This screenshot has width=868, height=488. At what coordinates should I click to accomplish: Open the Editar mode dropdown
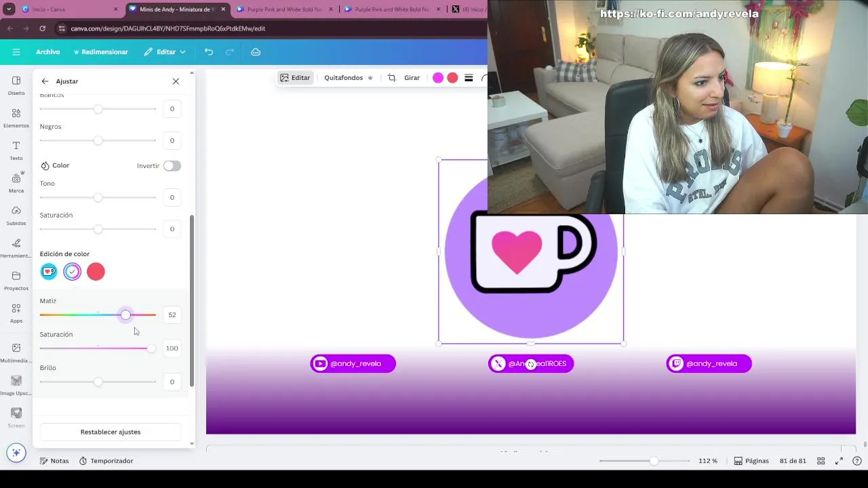point(165,52)
